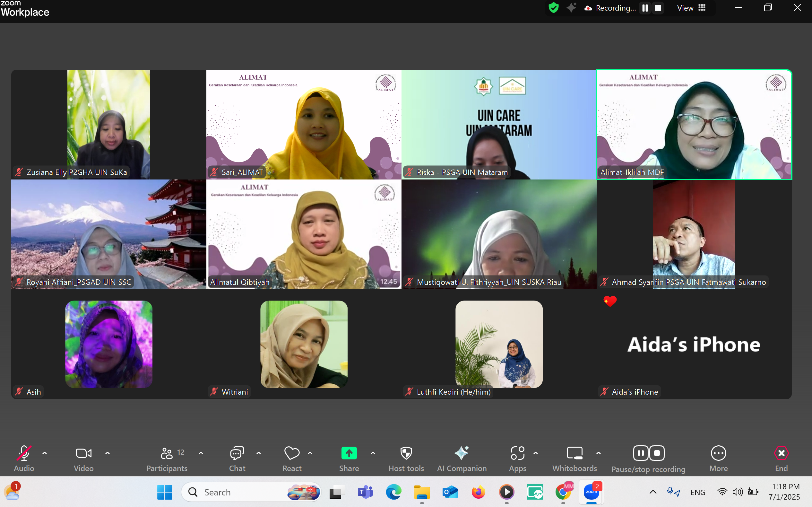Open the More options menu
Image resolution: width=812 pixels, height=507 pixels.
coord(719,459)
